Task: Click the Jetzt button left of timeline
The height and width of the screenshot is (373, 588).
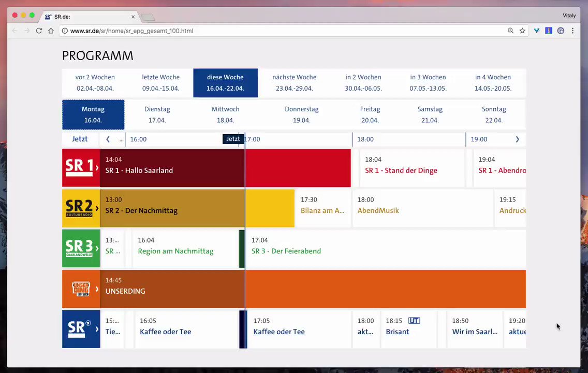Action: tap(80, 139)
